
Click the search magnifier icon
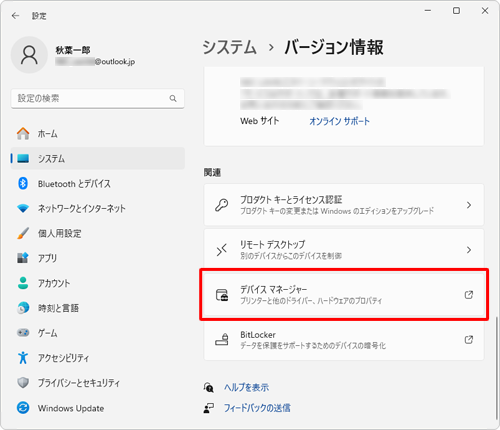click(x=173, y=98)
